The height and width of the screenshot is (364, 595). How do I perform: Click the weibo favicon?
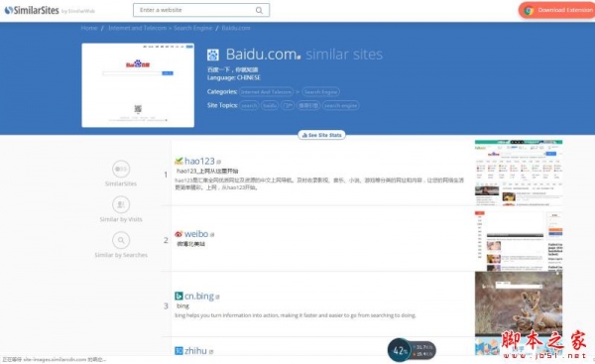[x=178, y=234]
